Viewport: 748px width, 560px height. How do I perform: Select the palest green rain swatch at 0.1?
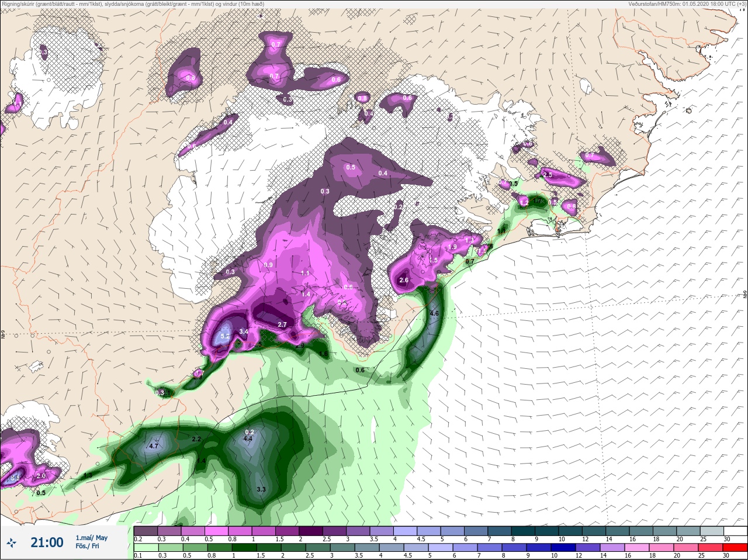tap(145, 548)
